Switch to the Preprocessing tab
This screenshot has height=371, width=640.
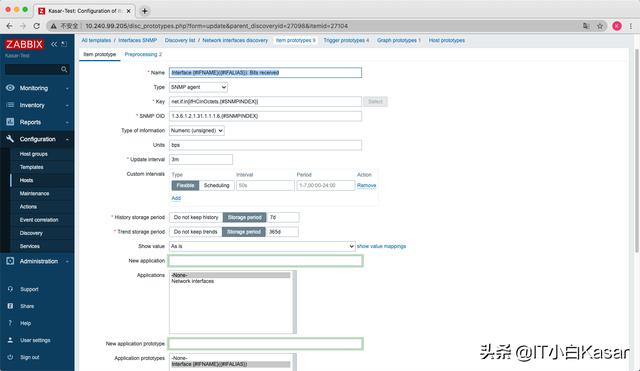(x=143, y=54)
